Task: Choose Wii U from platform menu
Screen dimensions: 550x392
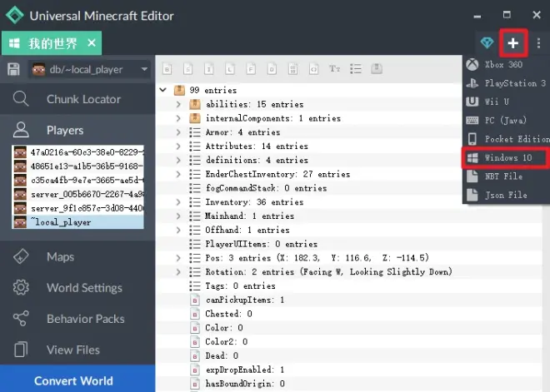Action: click(x=506, y=102)
